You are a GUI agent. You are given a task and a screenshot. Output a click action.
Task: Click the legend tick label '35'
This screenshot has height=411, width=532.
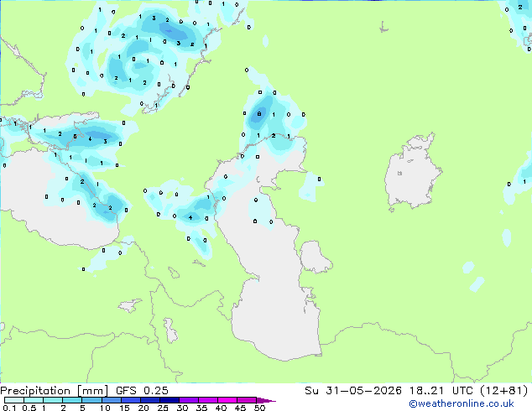coord(201,408)
